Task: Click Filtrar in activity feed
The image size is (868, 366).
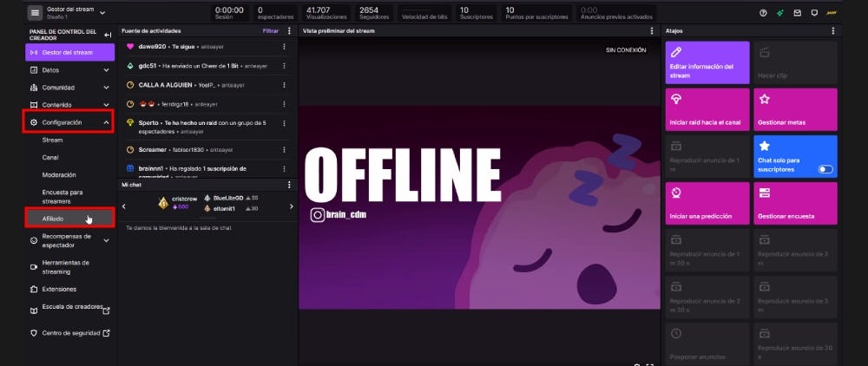Action: 271,31
